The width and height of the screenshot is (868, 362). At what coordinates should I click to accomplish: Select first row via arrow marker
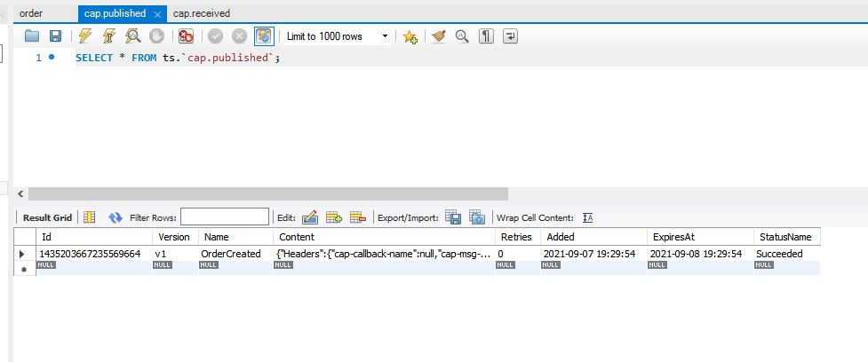[23, 255]
